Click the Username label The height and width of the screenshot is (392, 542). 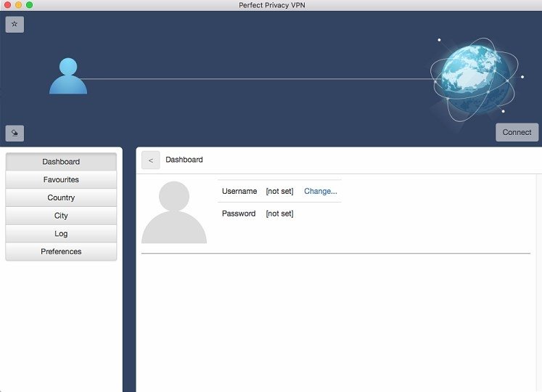(239, 191)
